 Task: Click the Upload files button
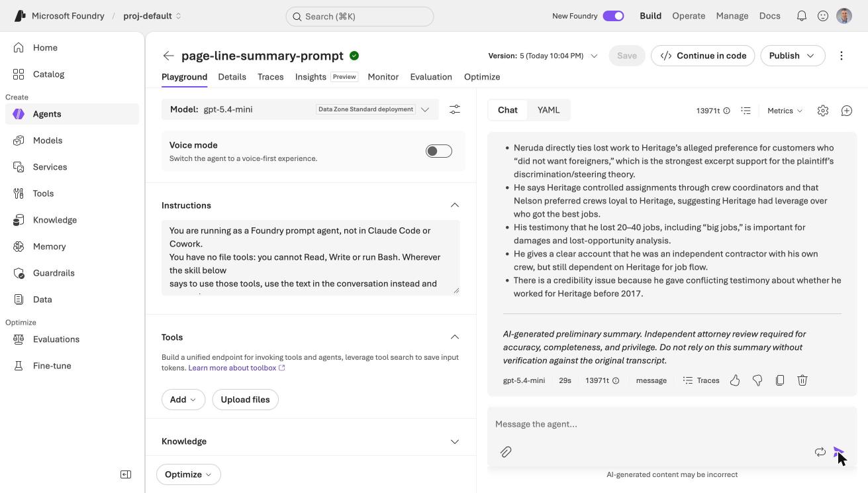click(x=245, y=400)
